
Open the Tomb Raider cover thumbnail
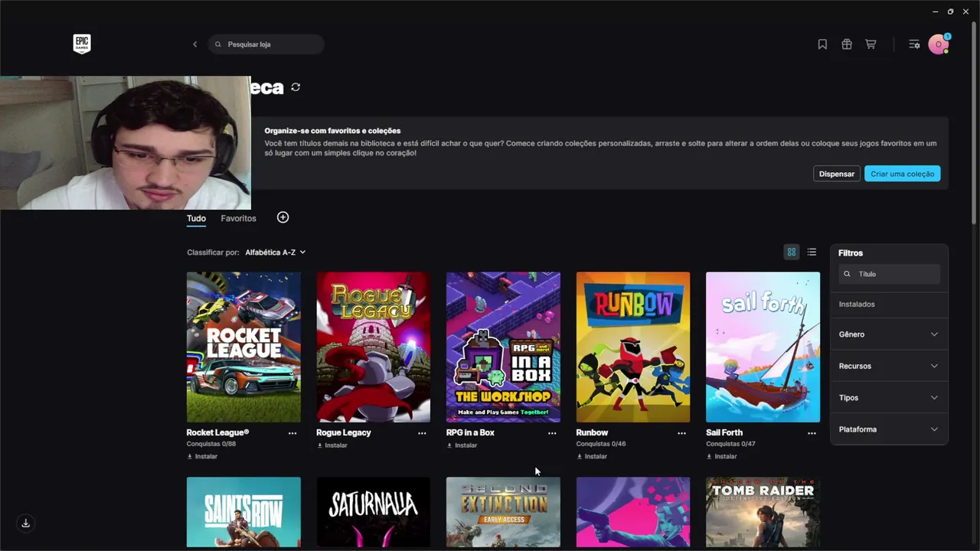pos(763,512)
